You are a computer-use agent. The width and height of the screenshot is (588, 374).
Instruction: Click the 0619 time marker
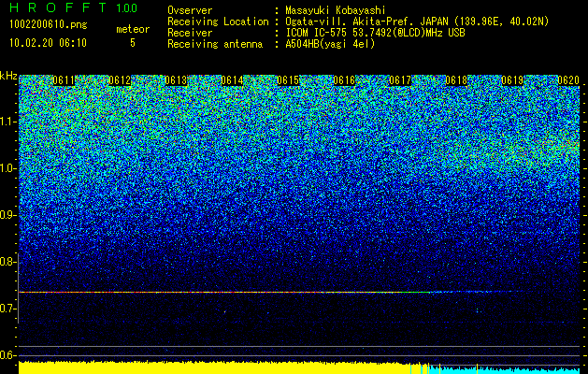coord(512,80)
